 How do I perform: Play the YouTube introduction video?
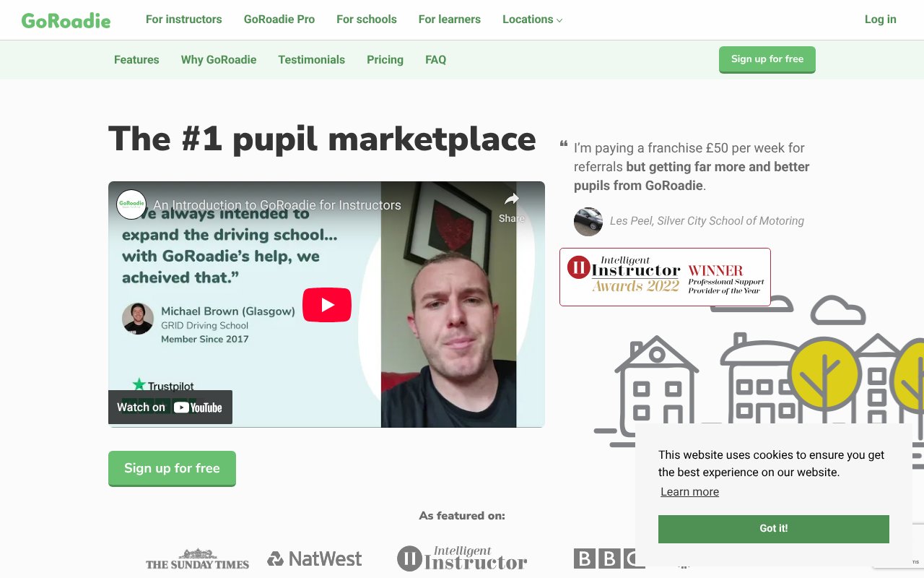point(326,305)
